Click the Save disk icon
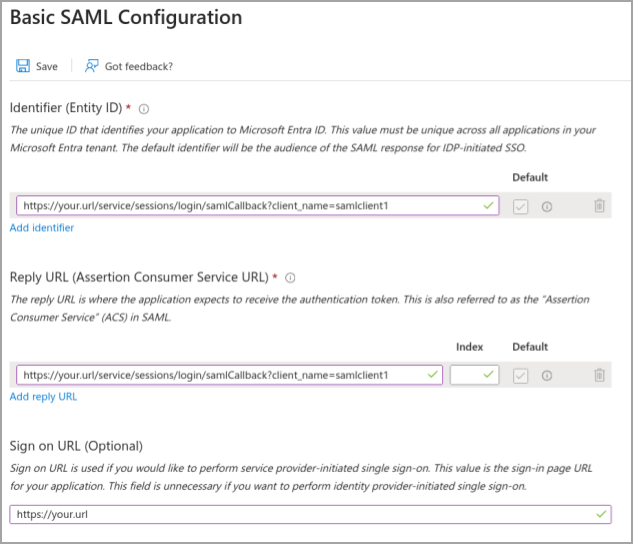This screenshot has width=633, height=544. pyautogui.click(x=22, y=66)
